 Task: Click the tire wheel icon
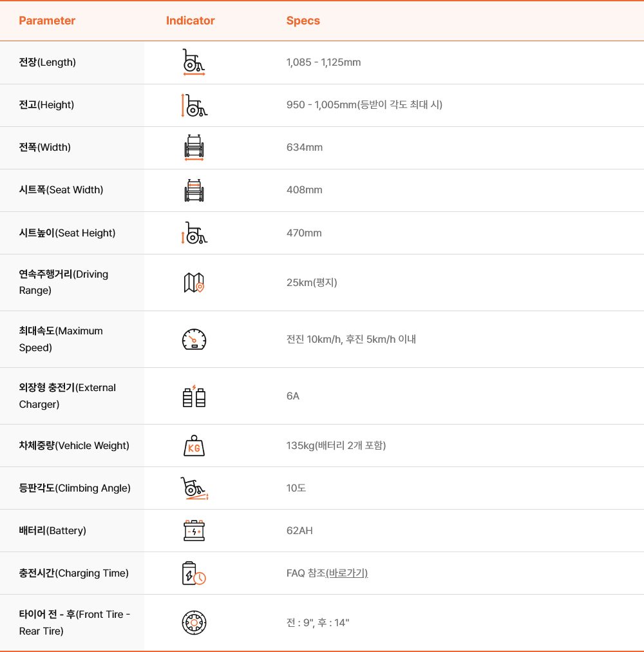click(194, 623)
